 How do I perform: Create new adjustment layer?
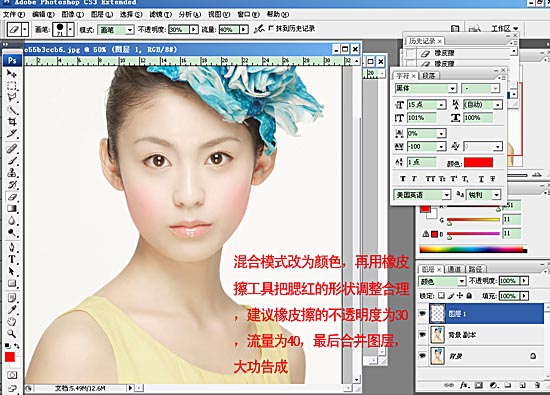494,385
